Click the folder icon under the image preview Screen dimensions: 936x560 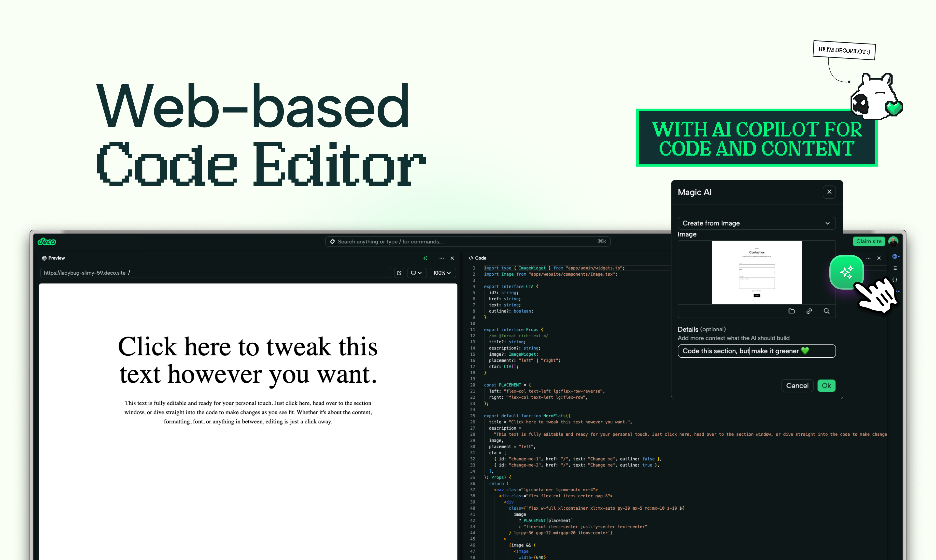point(792,311)
